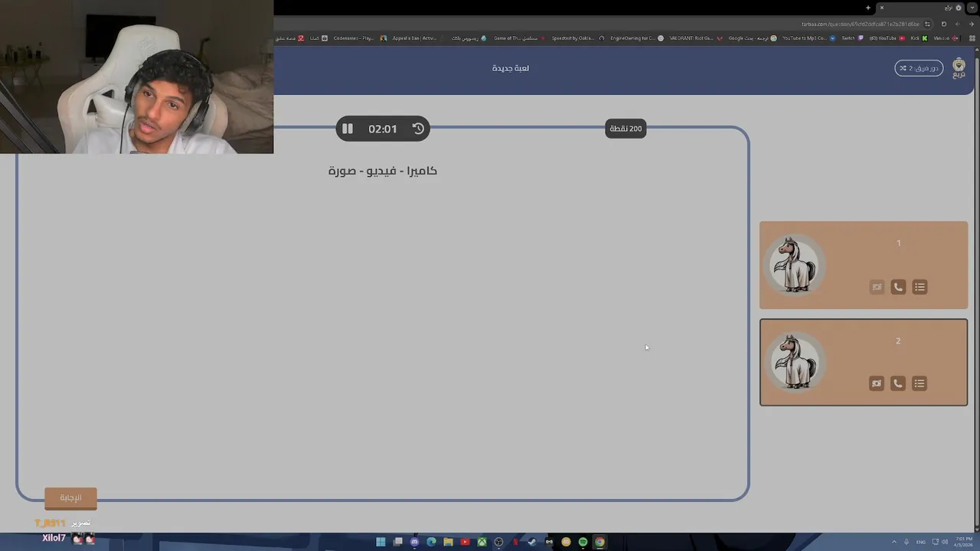
Task: Click the timer value 02:01
Action: point(383,129)
